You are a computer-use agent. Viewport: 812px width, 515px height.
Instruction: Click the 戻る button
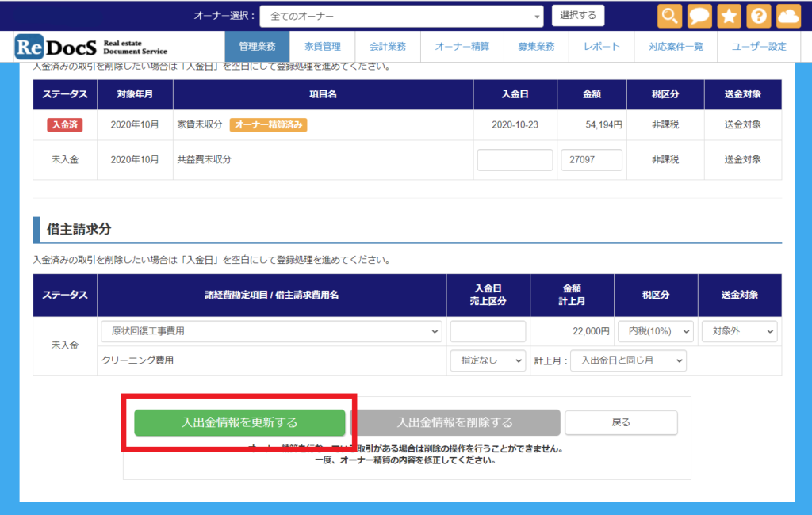click(621, 422)
